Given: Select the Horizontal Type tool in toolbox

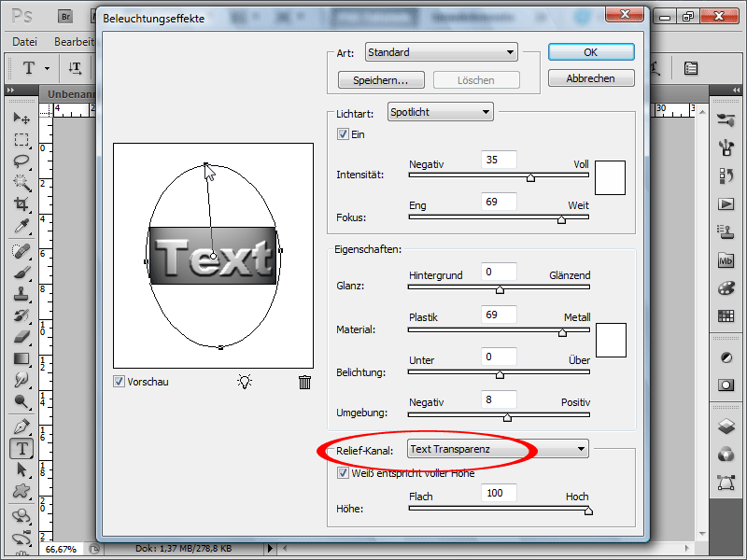Looking at the screenshot, I should [21, 448].
